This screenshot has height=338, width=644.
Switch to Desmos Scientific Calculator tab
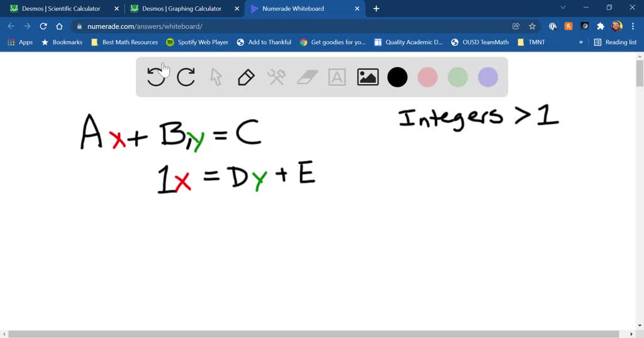point(61,9)
